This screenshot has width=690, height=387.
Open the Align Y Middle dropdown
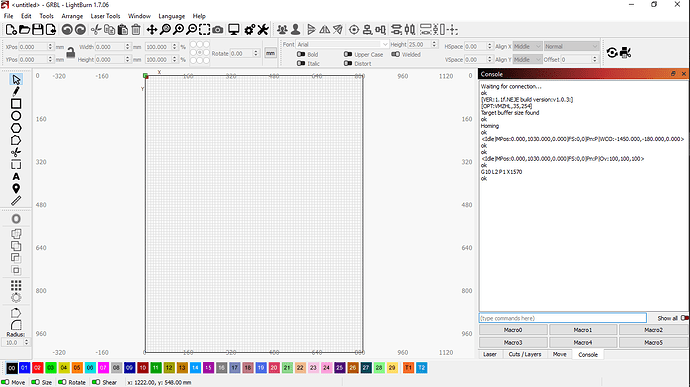point(527,59)
